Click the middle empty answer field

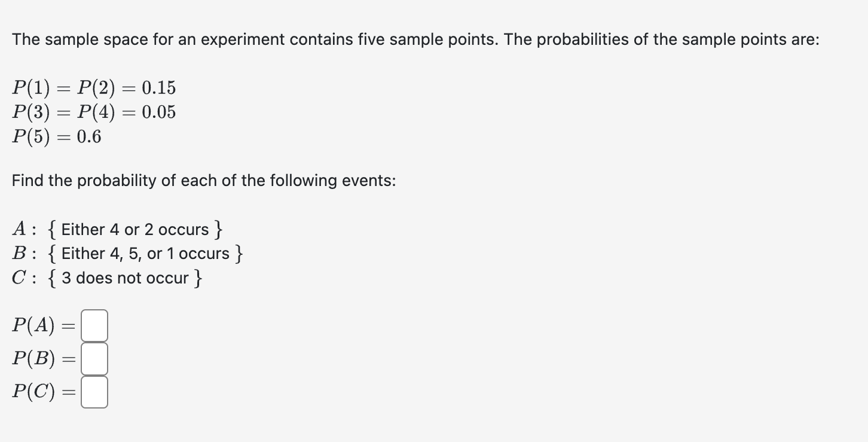(94, 358)
